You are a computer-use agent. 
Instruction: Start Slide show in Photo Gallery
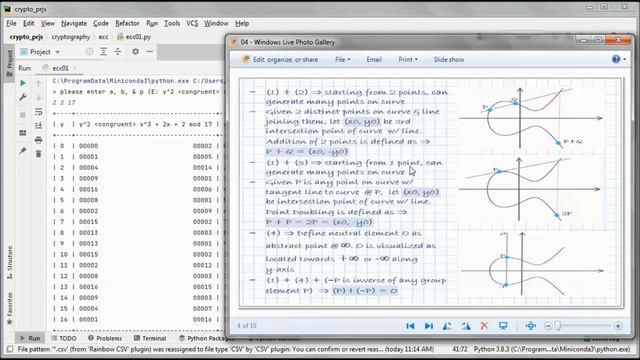pos(449,60)
